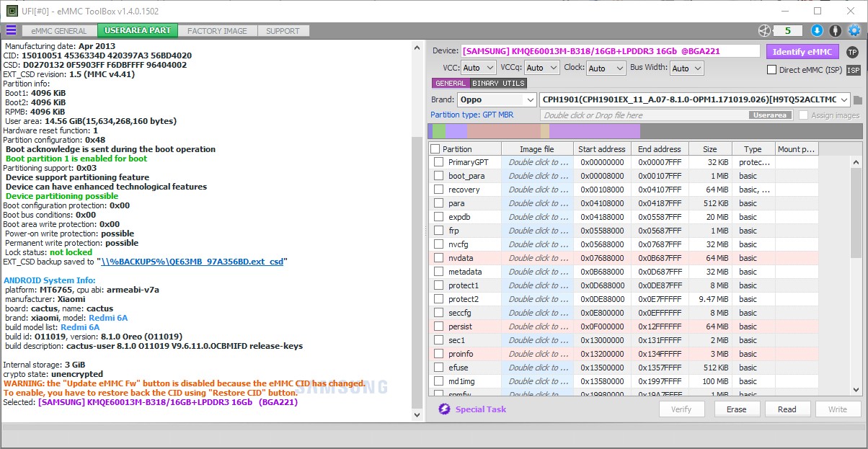
Task: Select the efuse partition row
Action: (x=624, y=368)
